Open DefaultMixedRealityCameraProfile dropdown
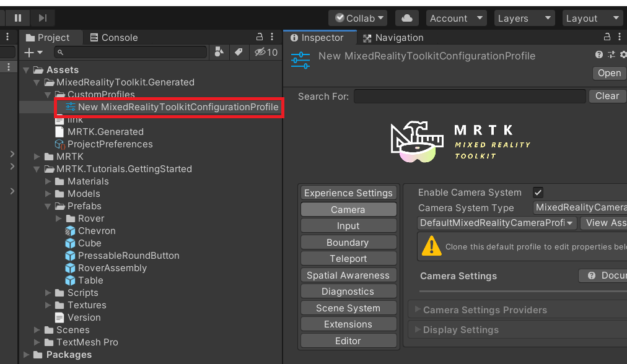The image size is (627, 364). 497,223
